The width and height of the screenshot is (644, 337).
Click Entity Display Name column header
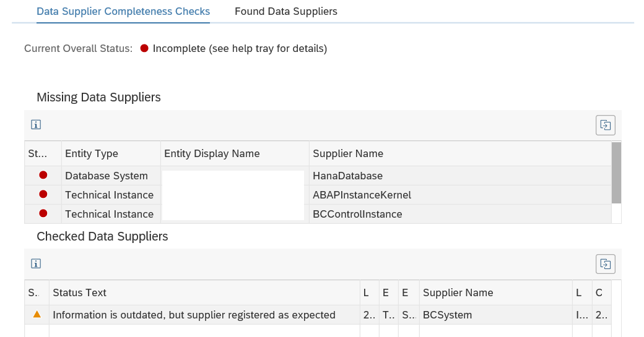coord(235,153)
